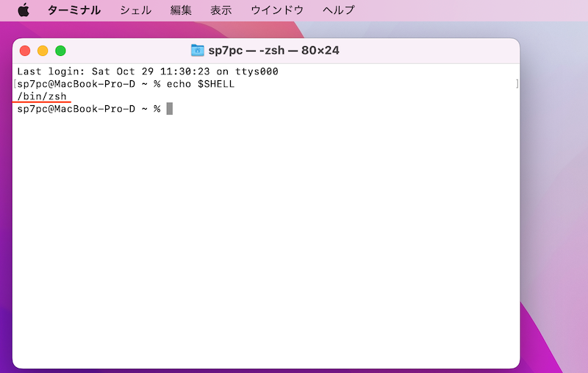
Task: Open the ヘルプ menu
Action: 338,10
